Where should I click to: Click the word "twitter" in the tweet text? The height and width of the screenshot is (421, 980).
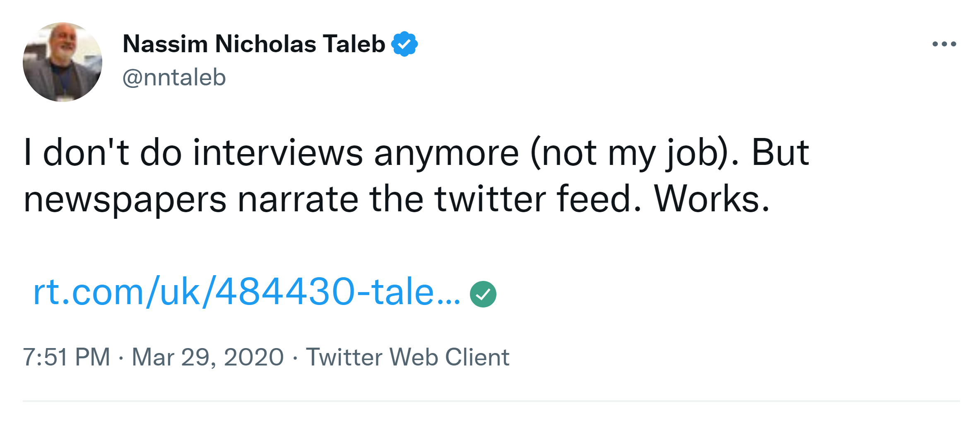490,200
